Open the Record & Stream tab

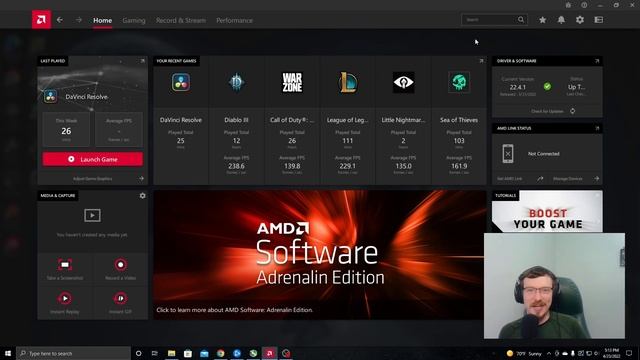tap(181, 20)
